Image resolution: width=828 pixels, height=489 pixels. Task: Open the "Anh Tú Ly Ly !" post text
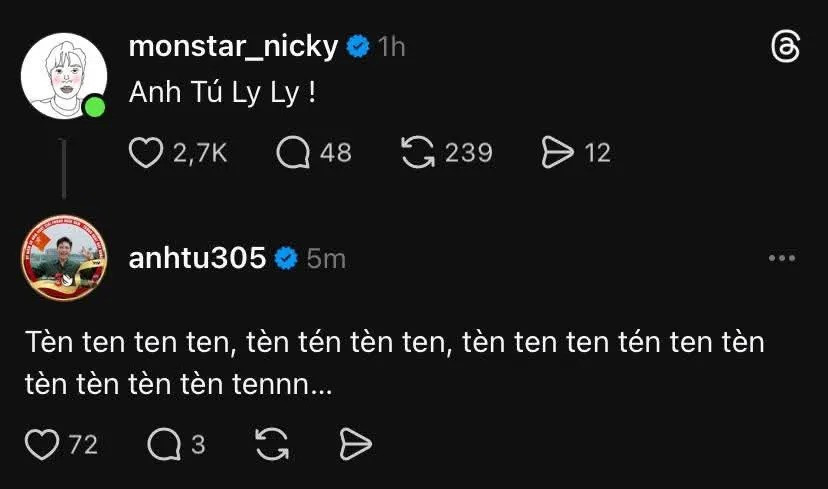click(x=222, y=97)
